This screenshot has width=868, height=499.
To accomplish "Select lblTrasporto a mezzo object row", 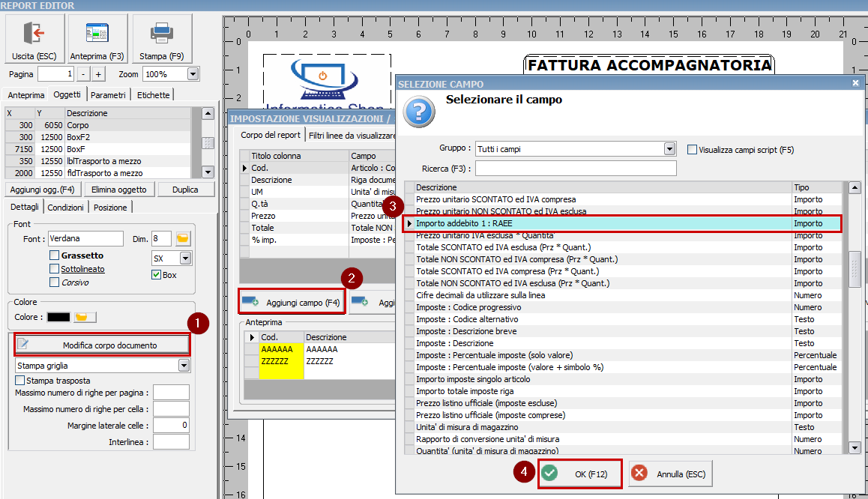I will click(x=98, y=161).
